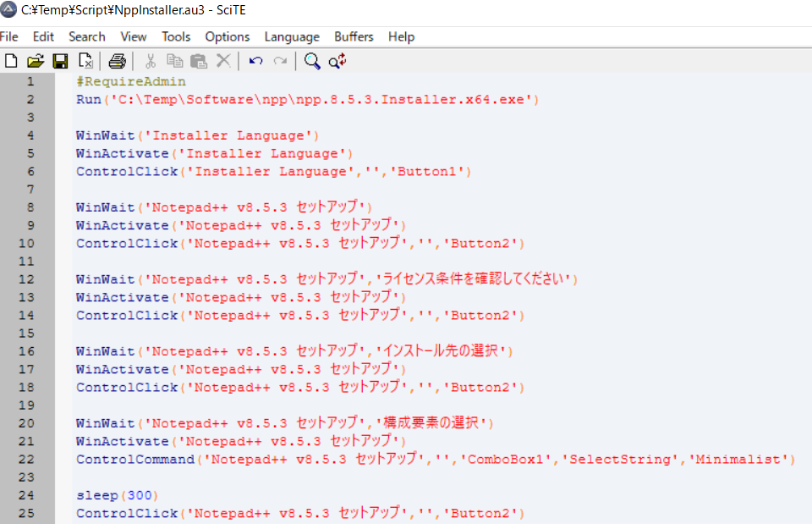
Task: Click line number 12 in the margin
Action: coord(30,279)
